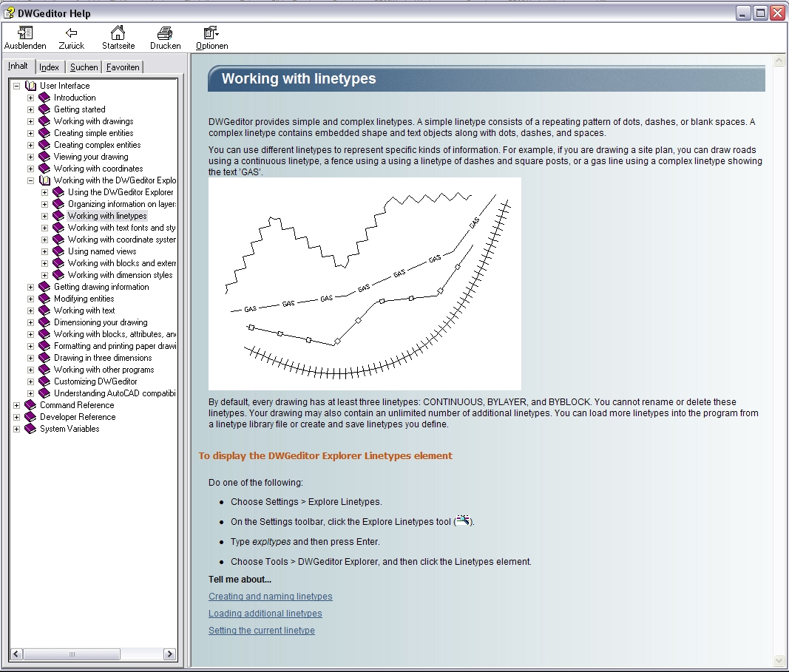Switch to the Index tab

(50, 67)
